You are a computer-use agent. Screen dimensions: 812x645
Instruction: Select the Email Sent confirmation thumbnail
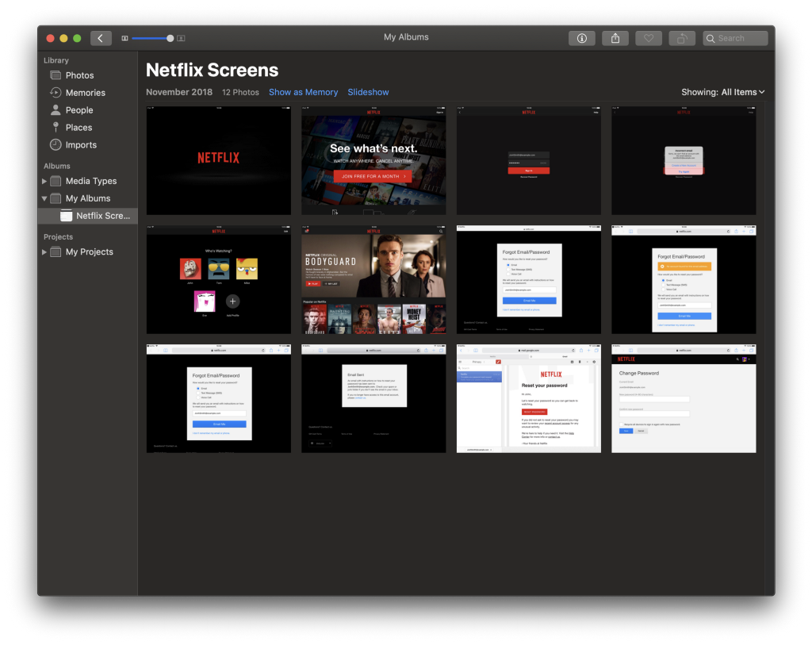[x=373, y=399]
